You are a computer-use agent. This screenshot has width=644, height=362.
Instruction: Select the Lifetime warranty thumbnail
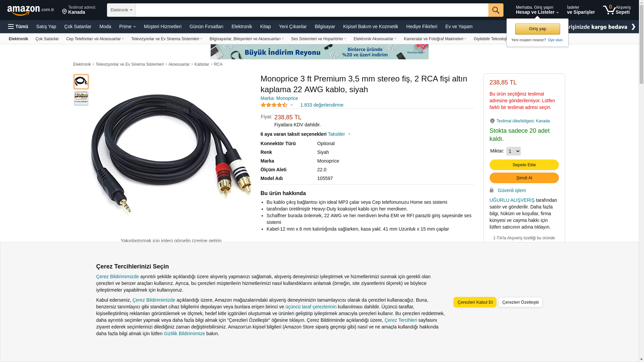(81, 99)
